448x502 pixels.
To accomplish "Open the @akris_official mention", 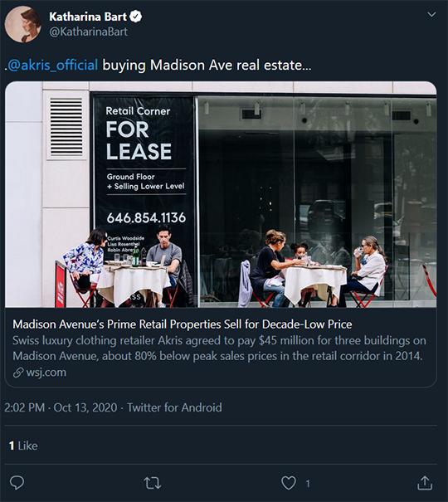I will point(53,65).
